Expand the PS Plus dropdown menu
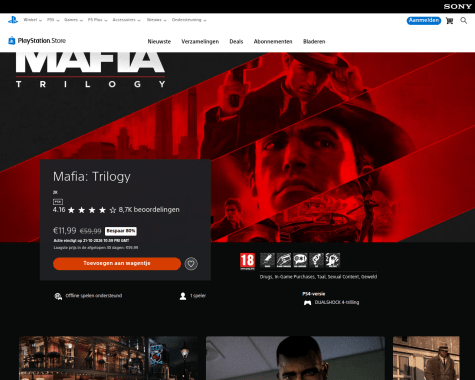The height and width of the screenshot is (380, 475). pos(97,20)
